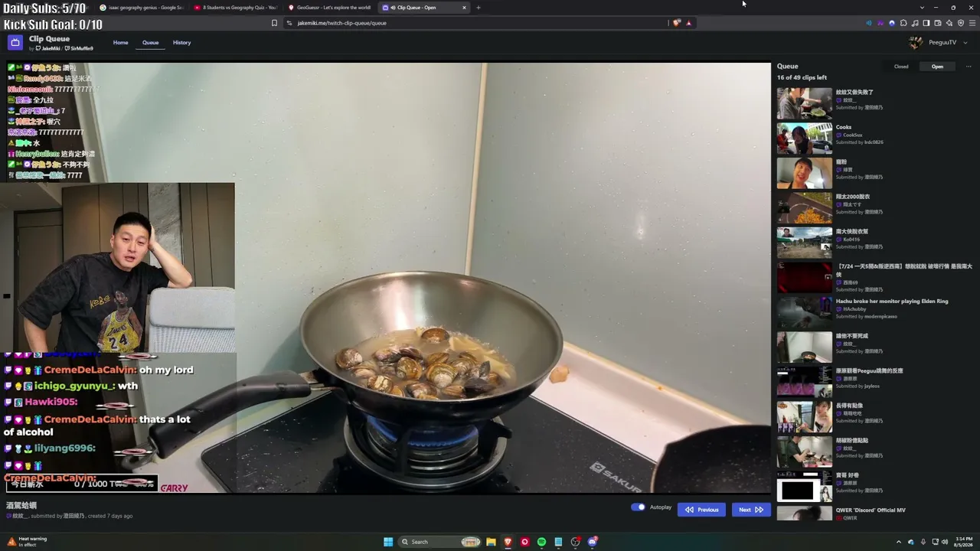Image resolution: width=980 pixels, height=551 pixels.
Task: Set the queue to Open
Action: 937,67
